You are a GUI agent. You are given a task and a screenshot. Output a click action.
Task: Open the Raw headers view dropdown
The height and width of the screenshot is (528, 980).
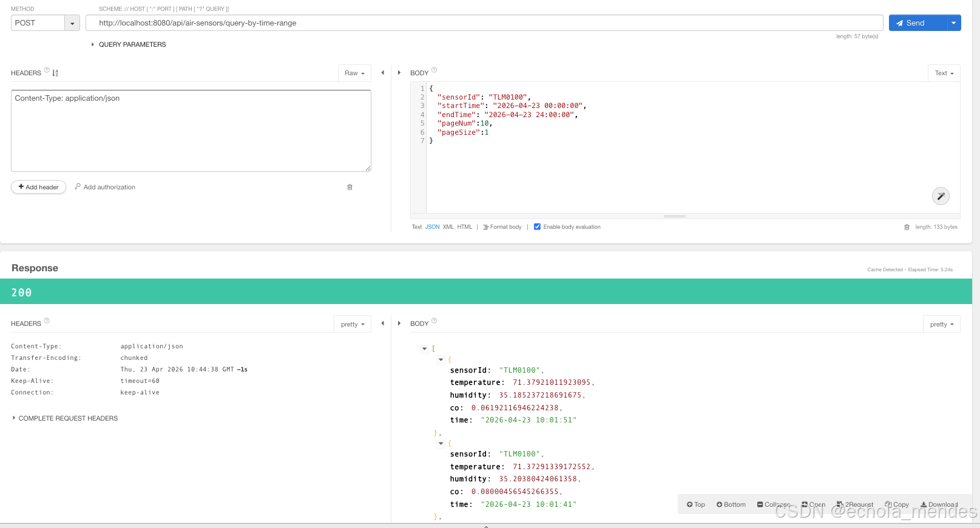click(354, 73)
